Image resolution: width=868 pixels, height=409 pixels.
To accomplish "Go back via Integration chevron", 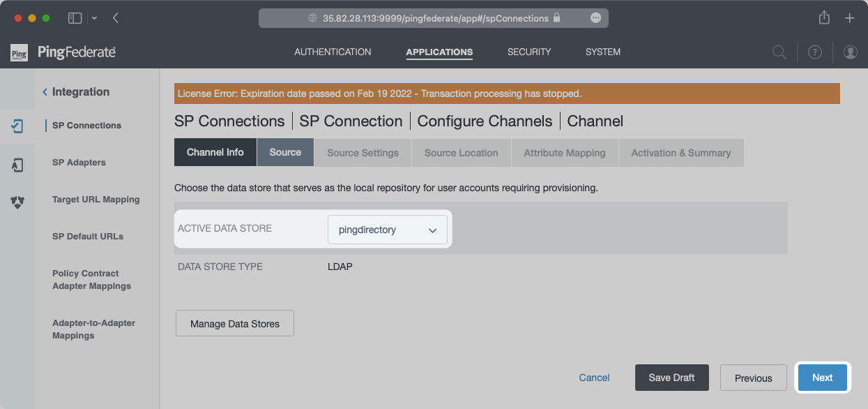I will pyautogui.click(x=45, y=92).
